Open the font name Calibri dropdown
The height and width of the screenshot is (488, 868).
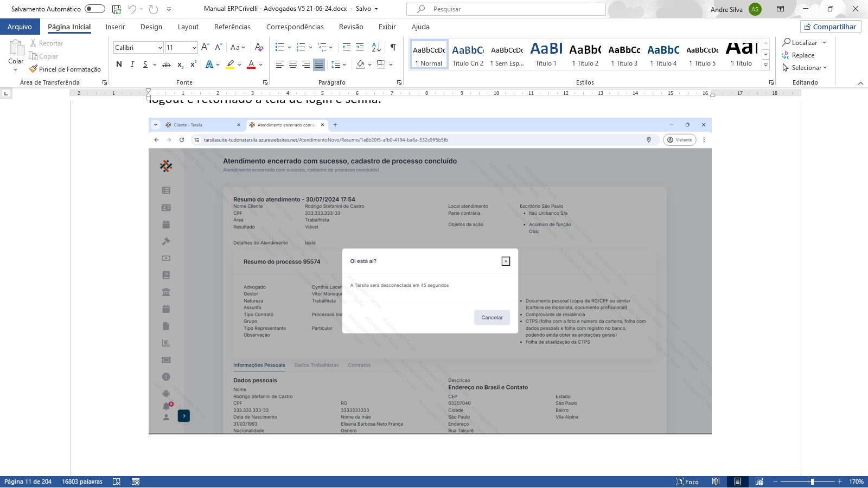point(160,48)
